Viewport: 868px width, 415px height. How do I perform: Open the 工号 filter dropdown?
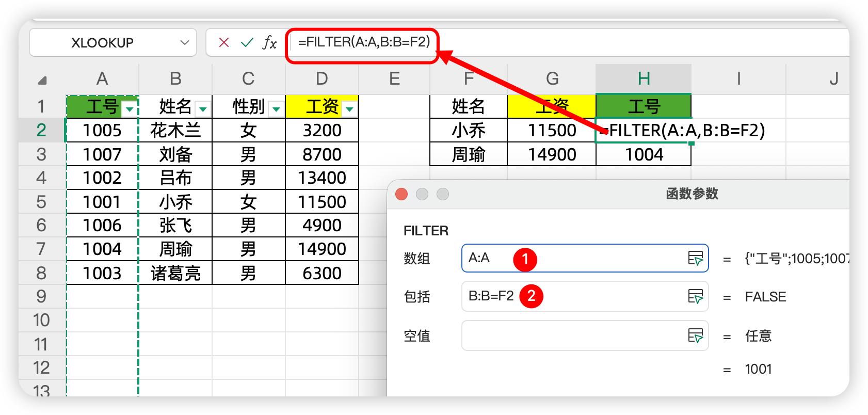(130, 109)
